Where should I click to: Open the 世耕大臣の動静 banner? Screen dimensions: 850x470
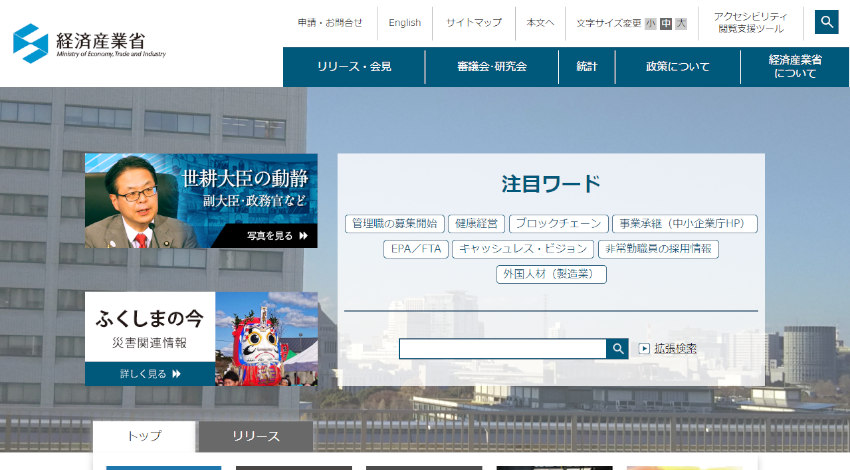(201, 200)
